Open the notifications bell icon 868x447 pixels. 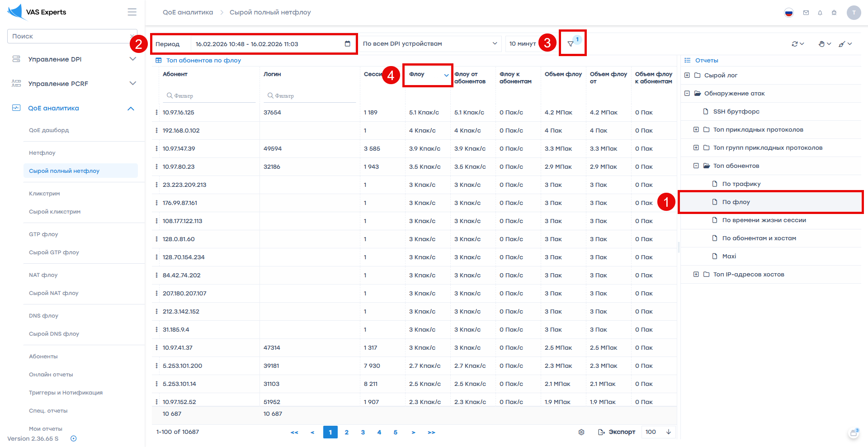coord(820,13)
